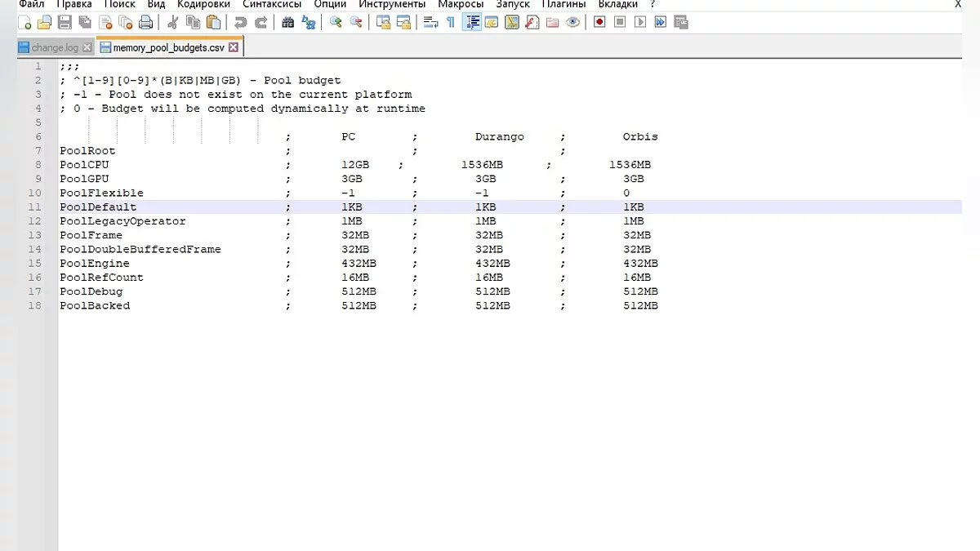Click the Save file toolbar icon
Screen dimensions: 980x551
pyautogui.click(x=65, y=23)
